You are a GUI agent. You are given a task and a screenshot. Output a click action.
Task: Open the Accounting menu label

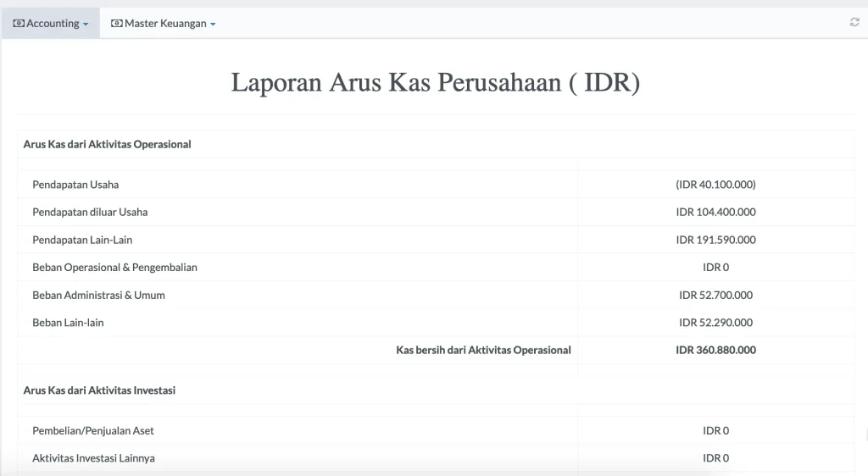[53, 24]
